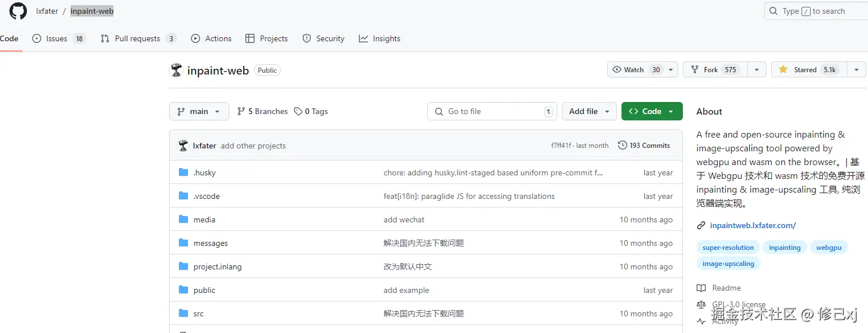This screenshot has width=868, height=333.
Task: Open the '改为默认中文' commit message
Action: (408, 267)
